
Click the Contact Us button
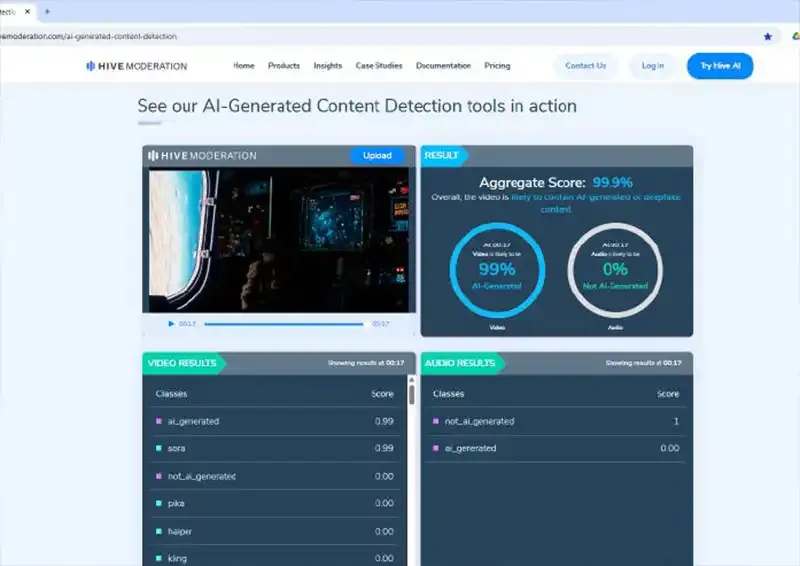[x=586, y=66]
